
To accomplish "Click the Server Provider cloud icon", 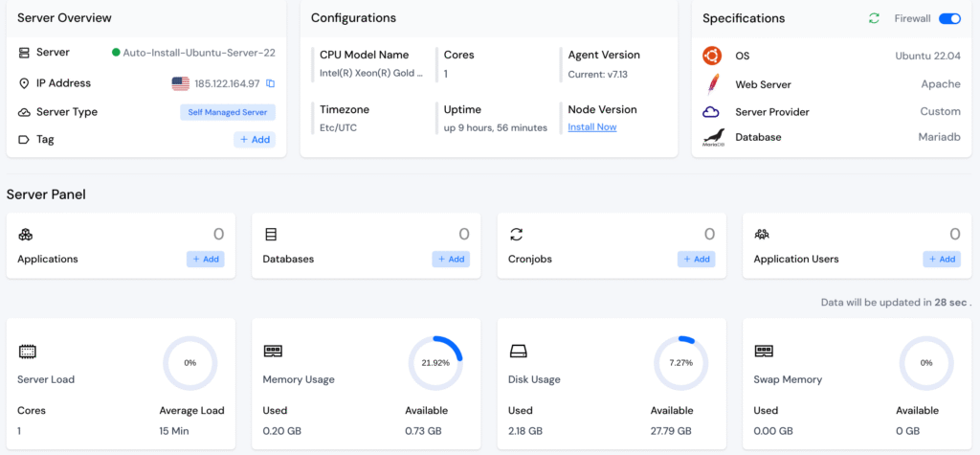I will tap(711, 112).
